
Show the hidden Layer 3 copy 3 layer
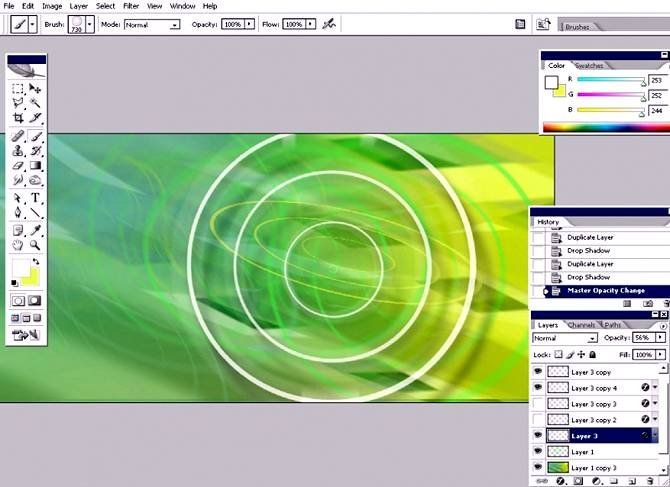click(x=538, y=404)
